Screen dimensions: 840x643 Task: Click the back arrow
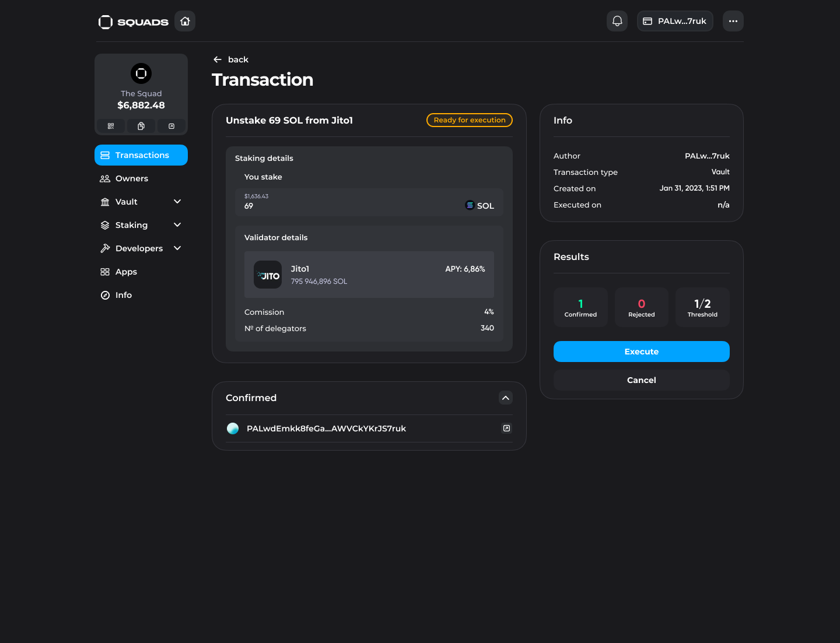[x=218, y=59]
